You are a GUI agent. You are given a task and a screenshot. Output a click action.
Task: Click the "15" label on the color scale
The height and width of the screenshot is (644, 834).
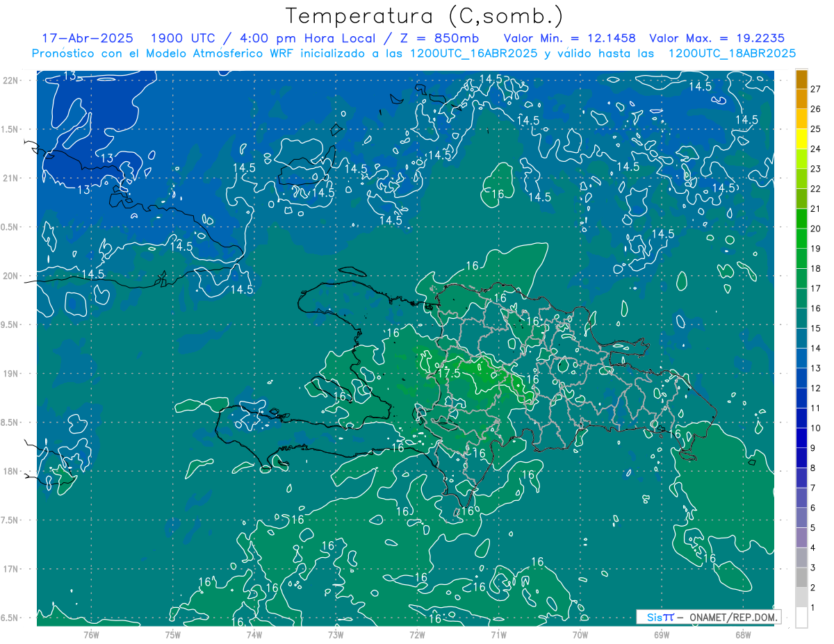point(816,328)
